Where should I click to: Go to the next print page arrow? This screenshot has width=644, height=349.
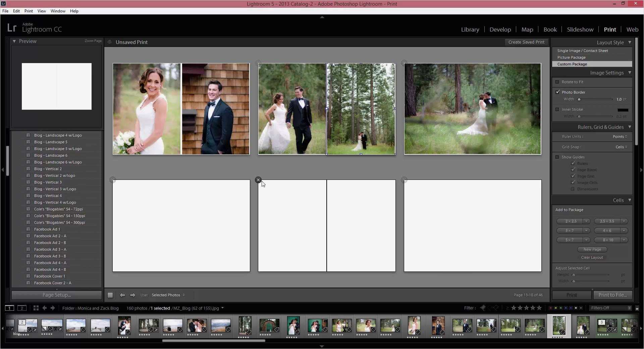click(133, 295)
